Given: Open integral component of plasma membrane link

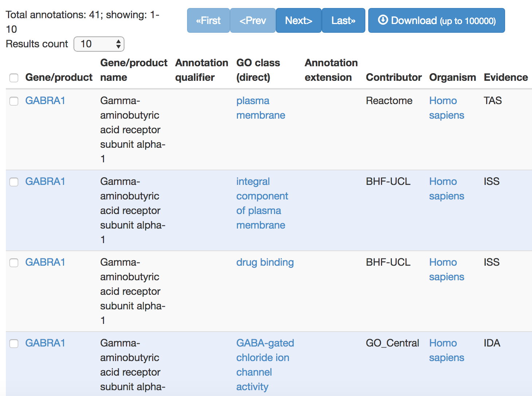Looking at the screenshot, I should [262, 203].
